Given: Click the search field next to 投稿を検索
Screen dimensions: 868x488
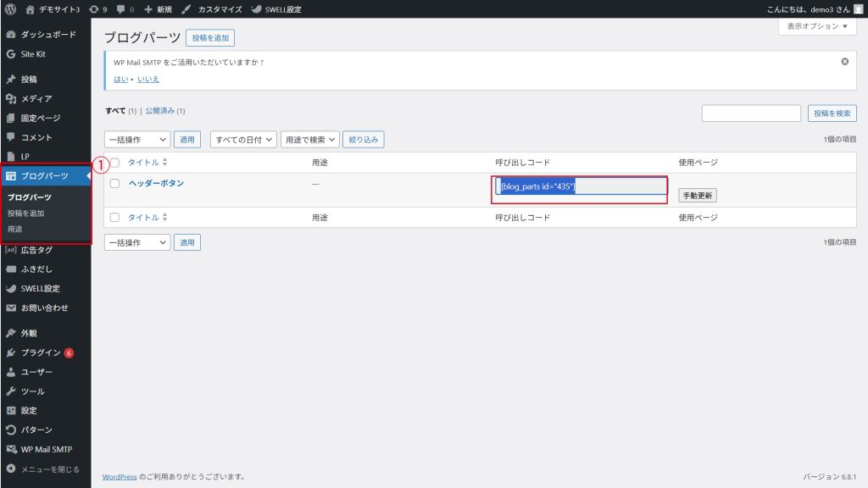Looking at the screenshot, I should click(751, 114).
